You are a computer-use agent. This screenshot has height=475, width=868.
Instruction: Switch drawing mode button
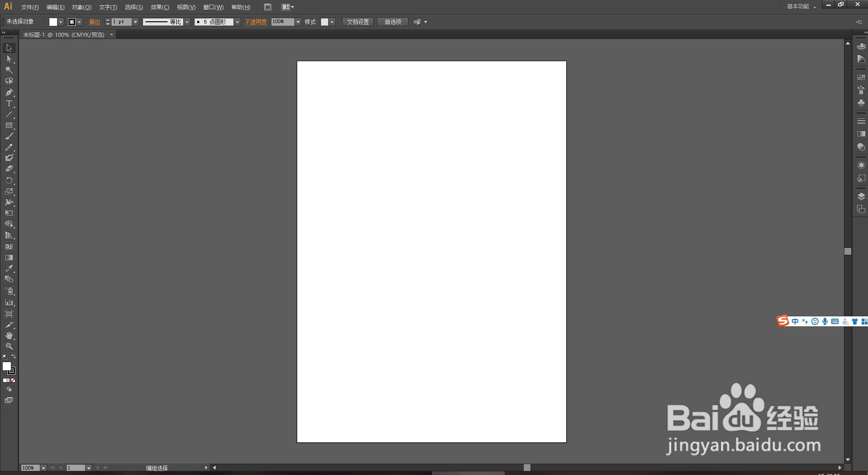tap(9, 389)
